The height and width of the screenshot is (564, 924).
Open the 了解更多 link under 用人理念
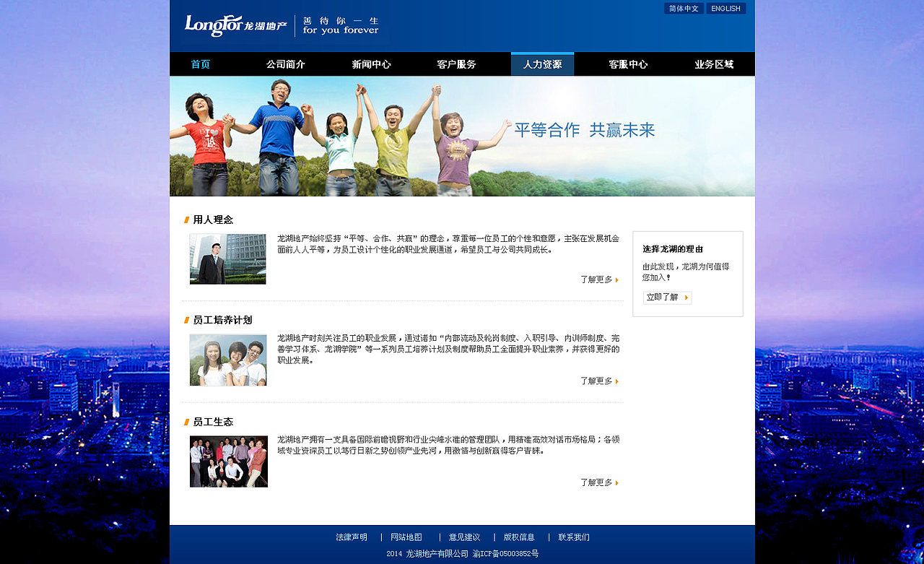(x=596, y=279)
